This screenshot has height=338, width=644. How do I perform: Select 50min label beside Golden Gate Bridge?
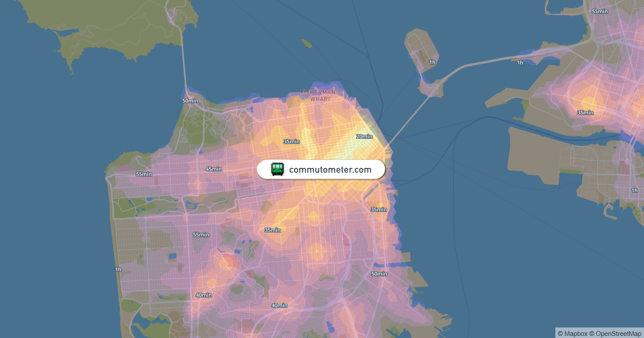point(190,100)
